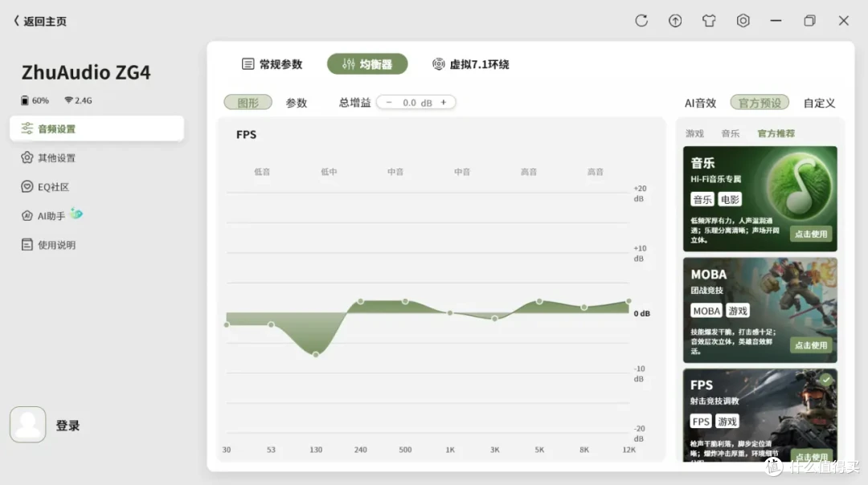Image resolution: width=868 pixels, height=485 pixels.
Task: Click the 音乐 tag on the music card
Action: pos(702,200)
